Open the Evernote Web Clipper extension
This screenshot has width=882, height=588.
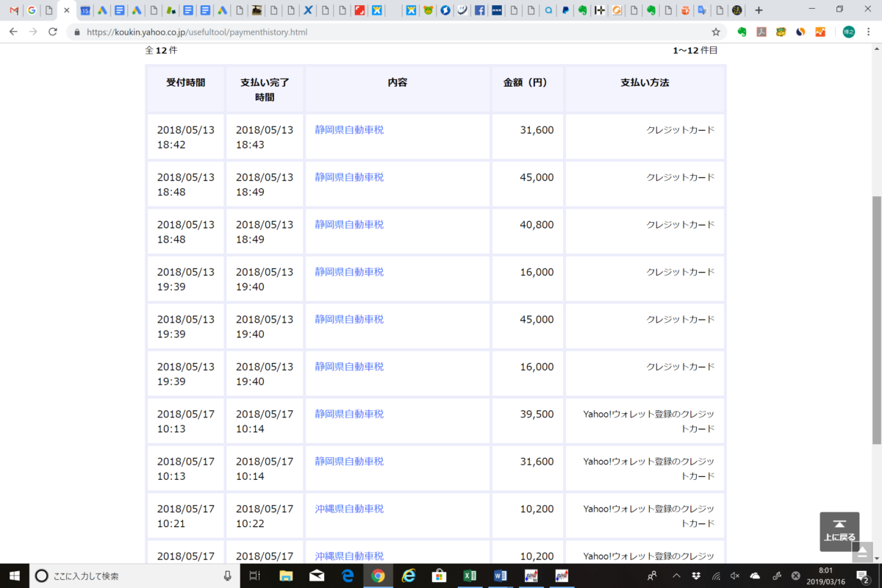(x=742, y=32)
